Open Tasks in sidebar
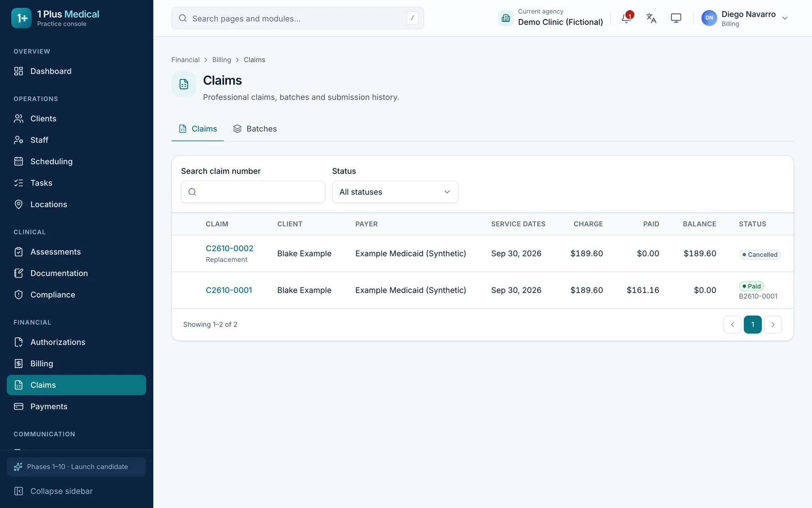 pyautogui.click(x=76, y=183)
